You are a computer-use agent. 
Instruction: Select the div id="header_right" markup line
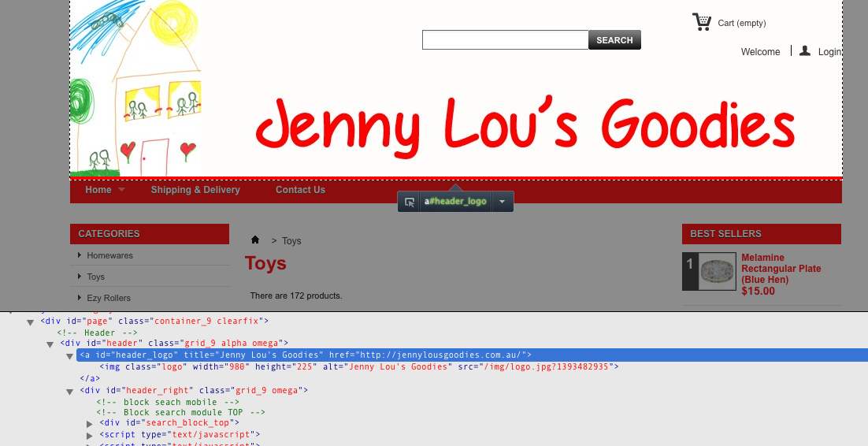[194, 390]
